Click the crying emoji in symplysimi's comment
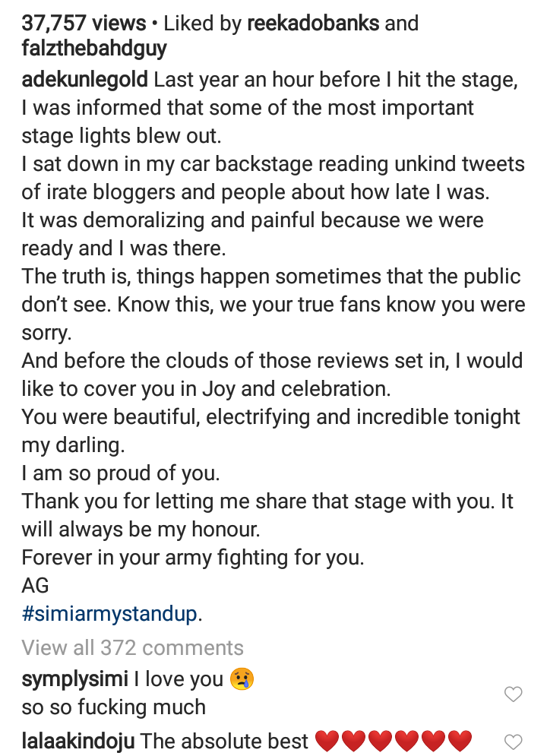 [x=244, y=679]
